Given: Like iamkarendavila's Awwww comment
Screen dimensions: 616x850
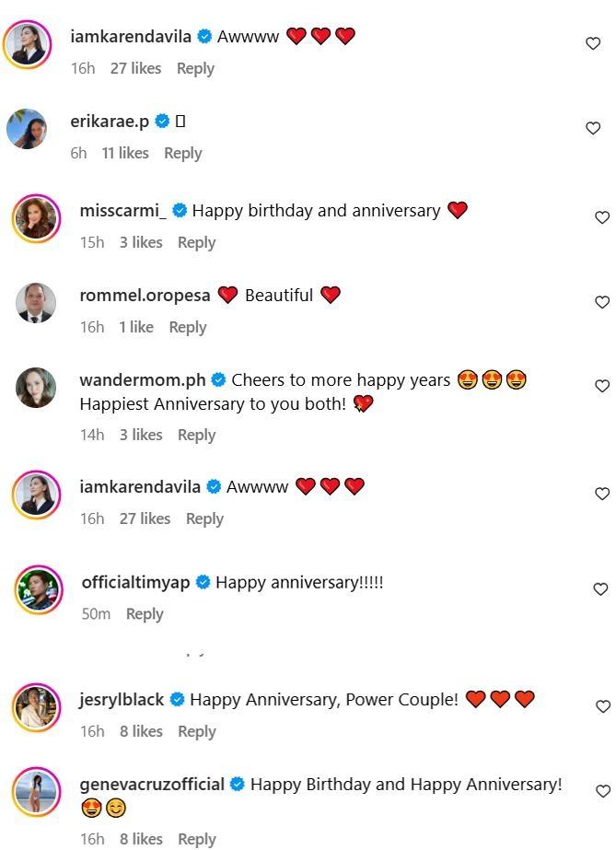Looking at the screenshot, I should [x=593, y=42].
